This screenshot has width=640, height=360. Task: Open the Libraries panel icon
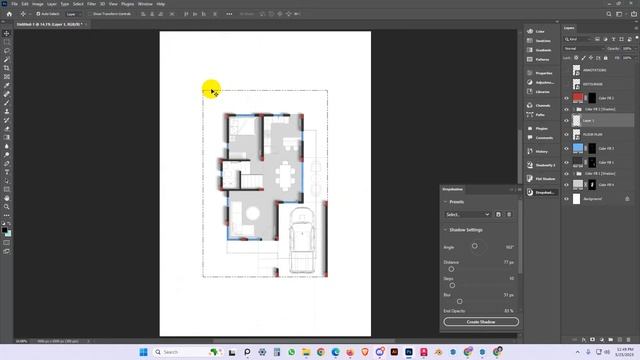[x=530, y=91]
